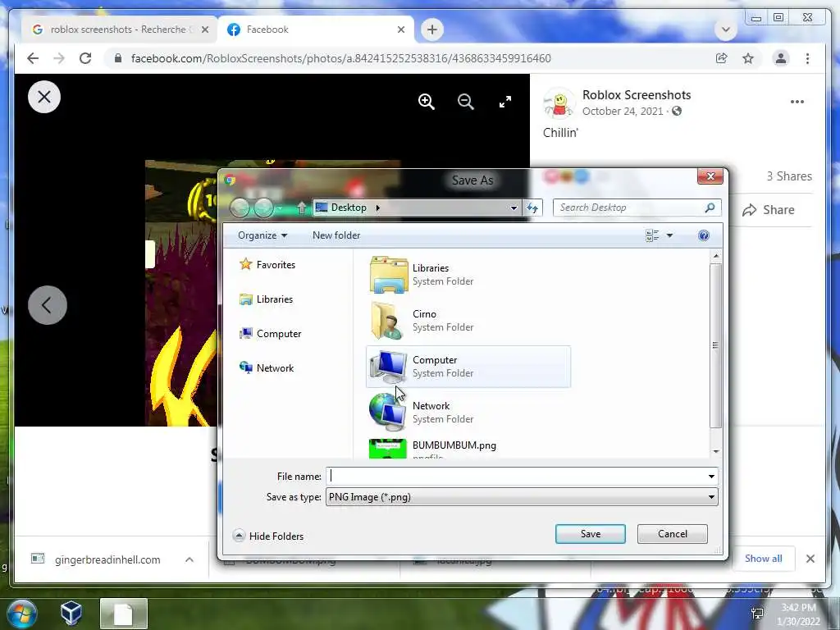Image resolution: width=840 pixels, height=630 pixels.
Task: Click scrollbar up arrow in file list
Action: click(716, 257)
